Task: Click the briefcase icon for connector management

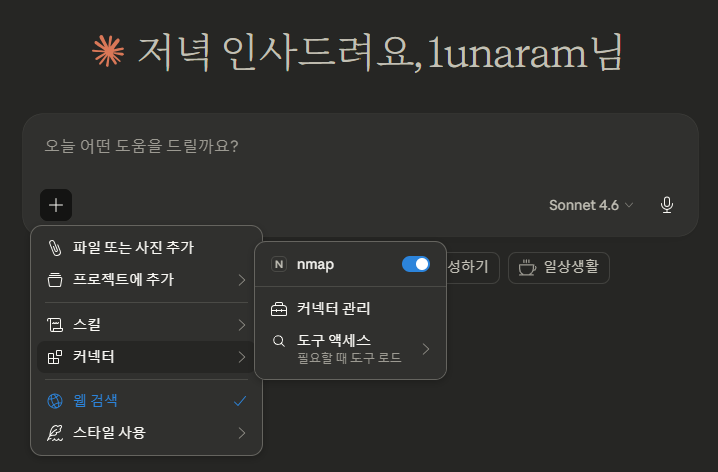Action: pyautogui.click(x=279, y=309)
